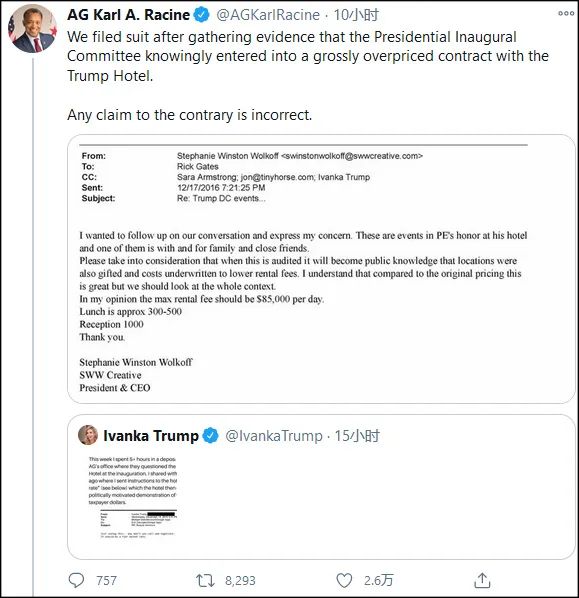The image size is (579, 598).
Task: Click Karl Racine's blue verified badge
Action: tap(201, 15)
